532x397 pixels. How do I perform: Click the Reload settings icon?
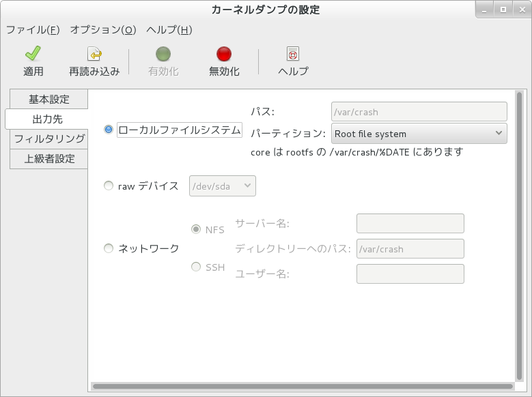coord(94,54)
